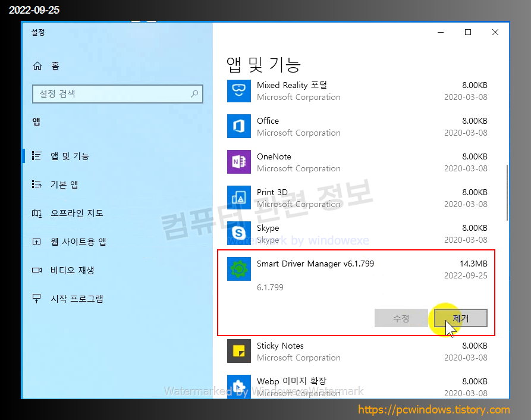Select the Webp 이미지 확장 entry name
This screenshot has width=531, height=420.
(291, 381)
